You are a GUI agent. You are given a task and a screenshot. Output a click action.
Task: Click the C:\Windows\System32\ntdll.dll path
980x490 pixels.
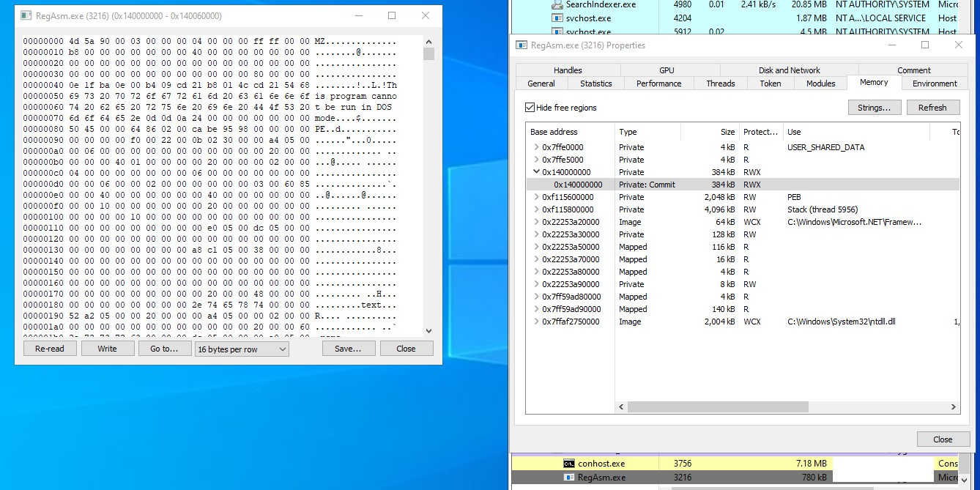coord(841,322)
